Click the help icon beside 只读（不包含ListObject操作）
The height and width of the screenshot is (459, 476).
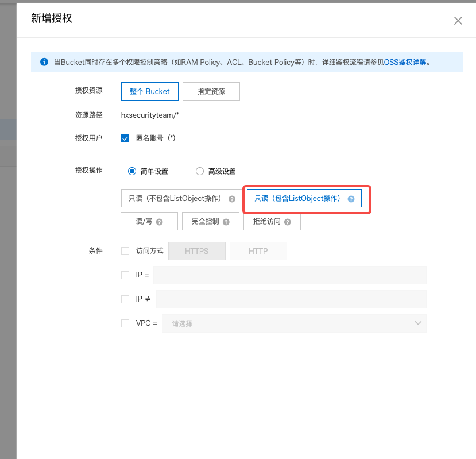coord(232,199)
